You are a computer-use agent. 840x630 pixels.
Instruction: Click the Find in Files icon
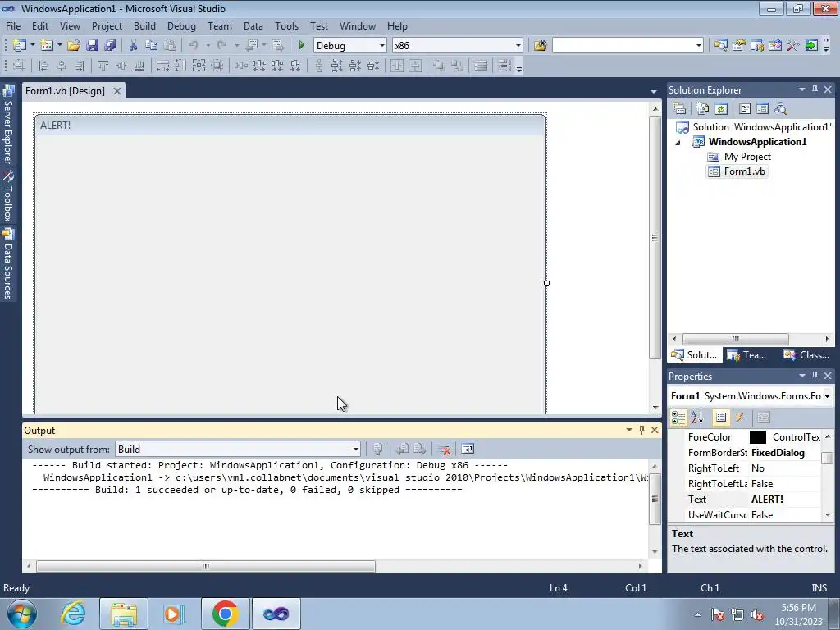tap(540, 46)
